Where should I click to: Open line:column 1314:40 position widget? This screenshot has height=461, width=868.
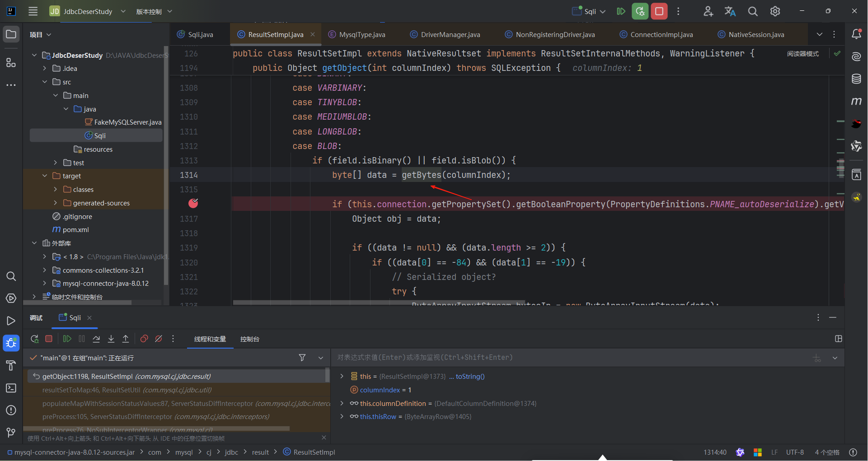tap(715, 452)
